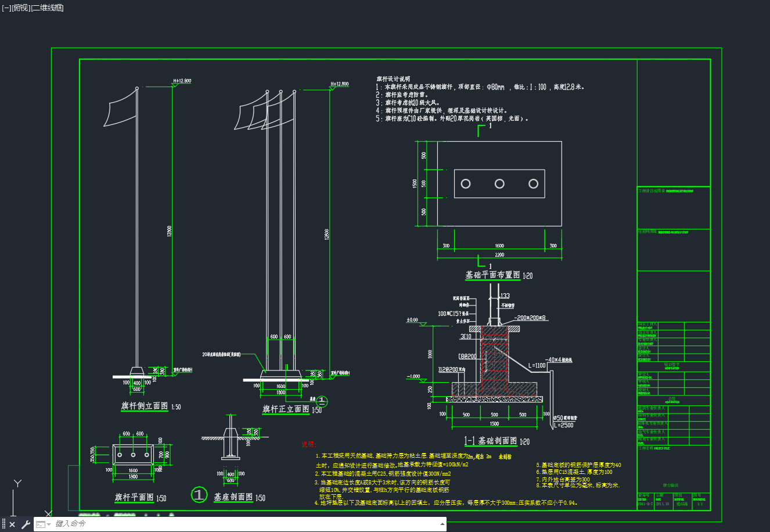Open command line customize wrench menu
Screen dimensions: 770x532
[x=26, y=524]
